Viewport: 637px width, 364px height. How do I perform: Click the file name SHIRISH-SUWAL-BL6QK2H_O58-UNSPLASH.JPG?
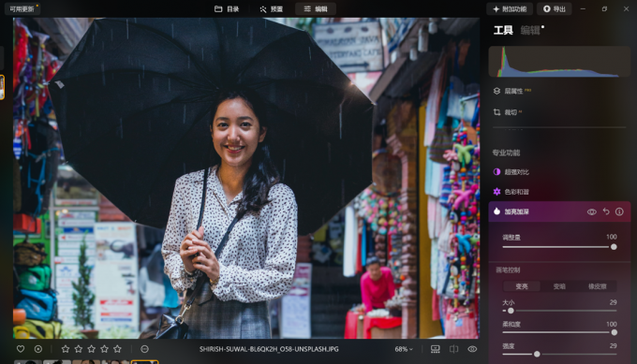[269, 349]
